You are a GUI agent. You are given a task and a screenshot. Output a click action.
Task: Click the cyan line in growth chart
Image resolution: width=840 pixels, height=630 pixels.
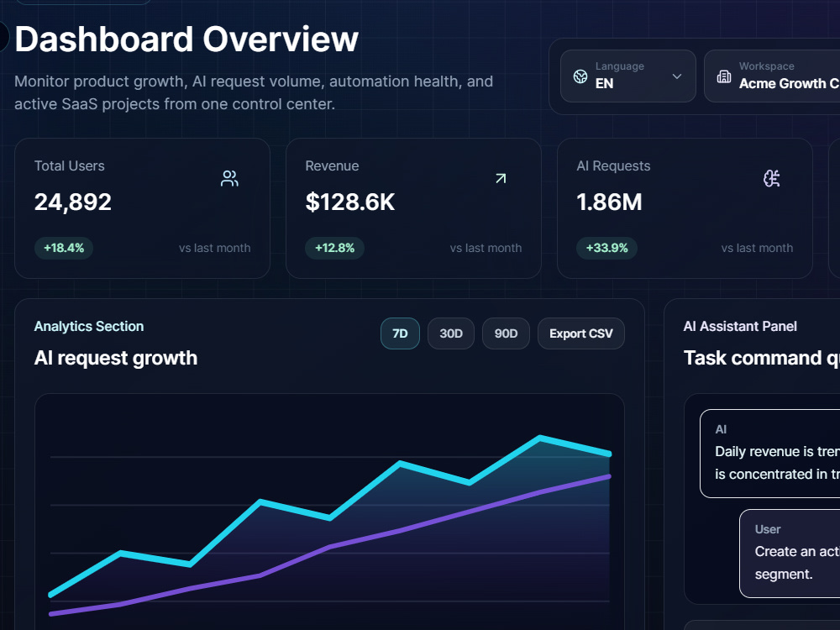pos(330,517)
